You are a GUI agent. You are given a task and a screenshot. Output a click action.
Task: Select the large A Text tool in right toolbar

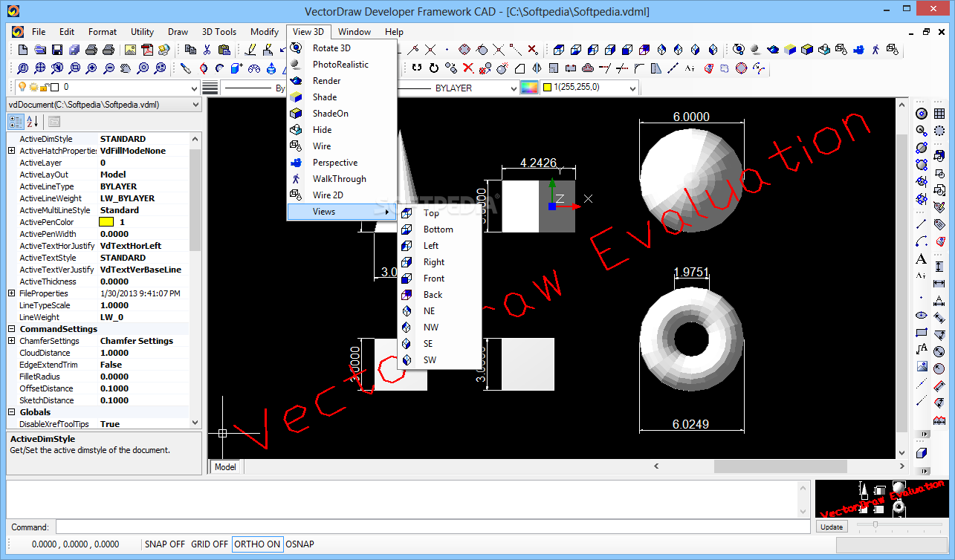tap(922, 259)
